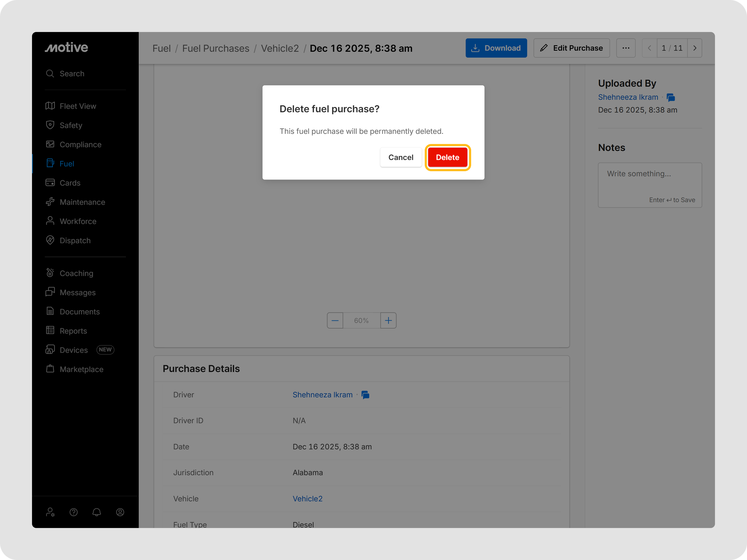Click the Motive logo

[66, 47]
